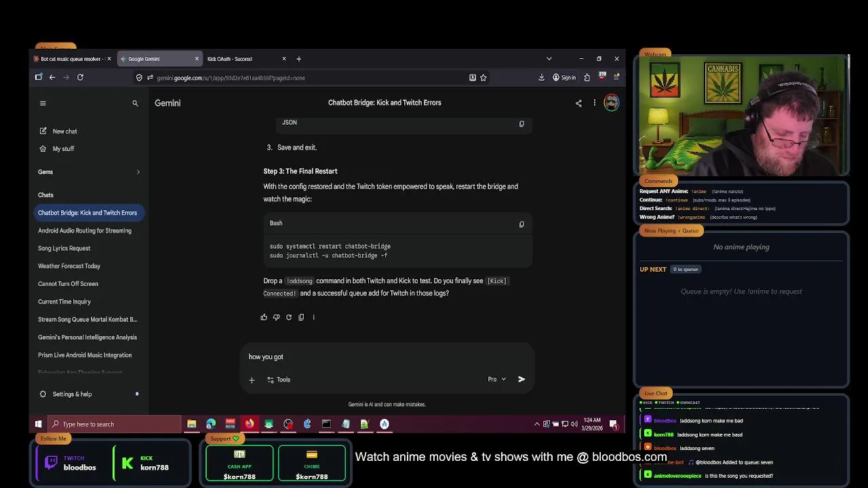Open chat 'Android Audio Routing for Streaming'

point(85,230)
